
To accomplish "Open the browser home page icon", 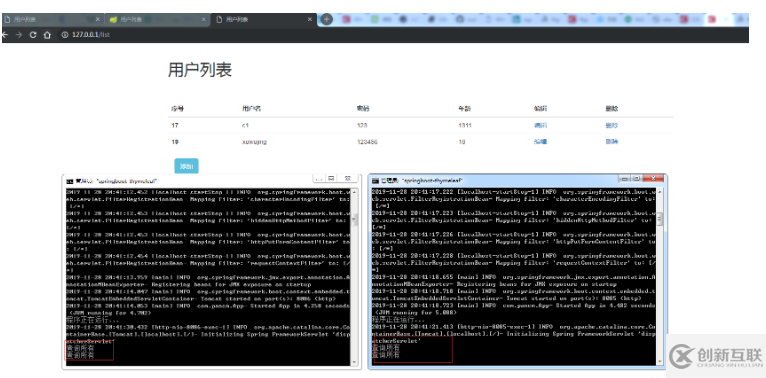I will tap(47, 35).
